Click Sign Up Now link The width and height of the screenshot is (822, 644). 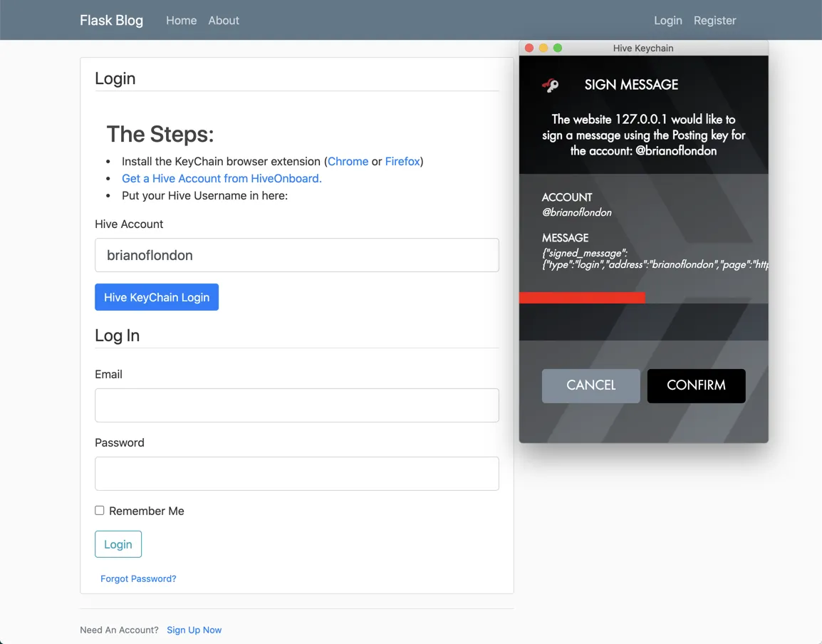point(194,630)
